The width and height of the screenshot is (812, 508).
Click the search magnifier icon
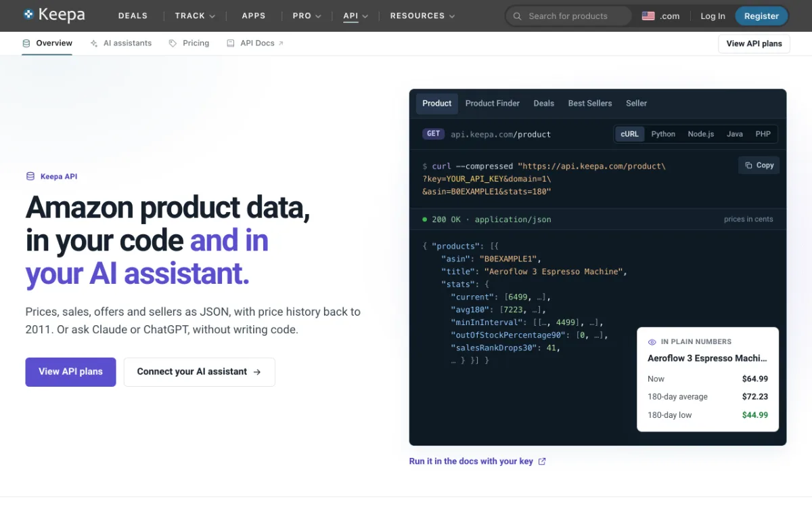tap(518, 16)
